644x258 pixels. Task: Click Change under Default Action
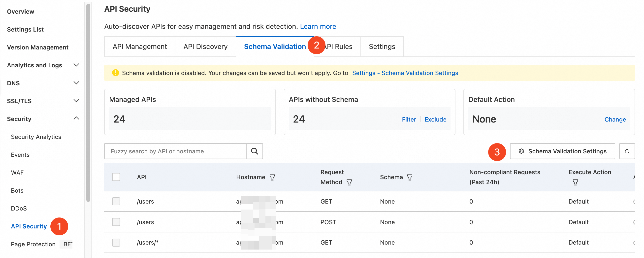[615, 120]
